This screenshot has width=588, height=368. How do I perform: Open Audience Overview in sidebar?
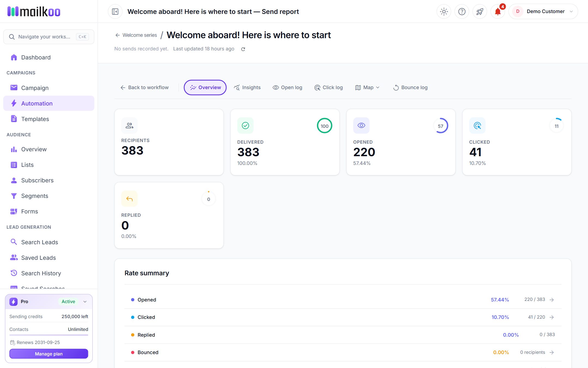(49, 149)
